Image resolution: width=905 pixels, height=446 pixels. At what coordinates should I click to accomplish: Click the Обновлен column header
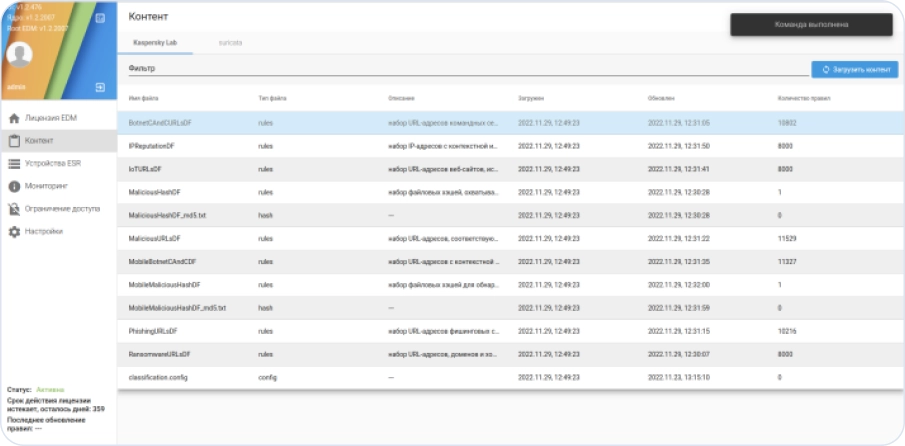tap(661, 99)
